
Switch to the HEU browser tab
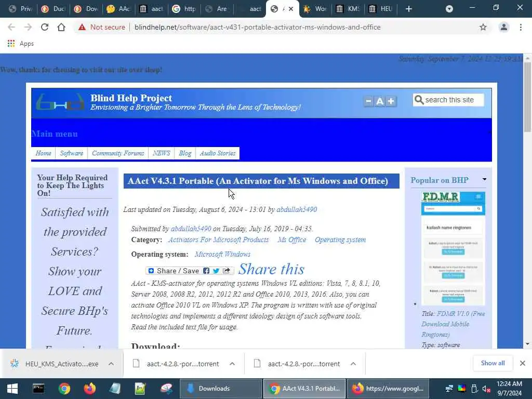click(x=380, y=9)
